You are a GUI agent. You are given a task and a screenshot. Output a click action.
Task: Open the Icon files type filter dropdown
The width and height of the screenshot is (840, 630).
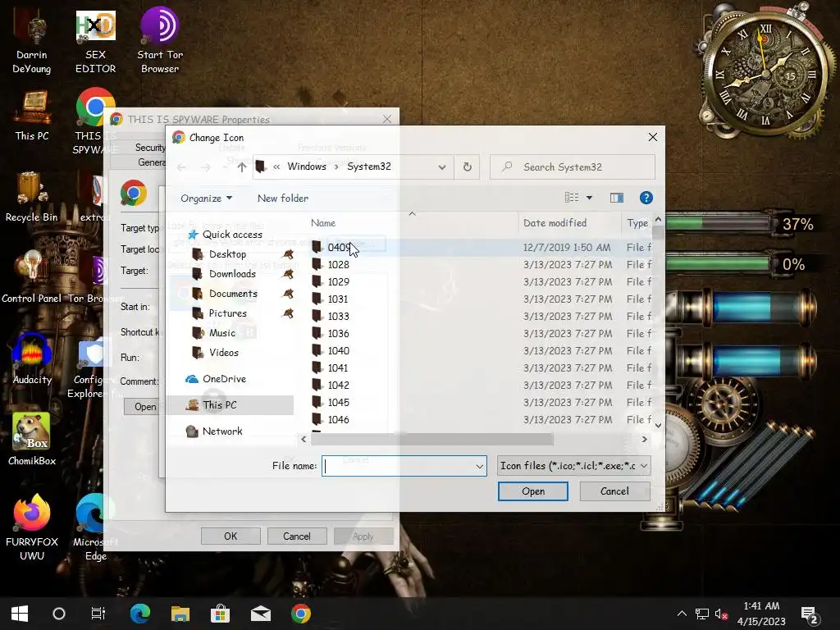click(x=573, y=466)
